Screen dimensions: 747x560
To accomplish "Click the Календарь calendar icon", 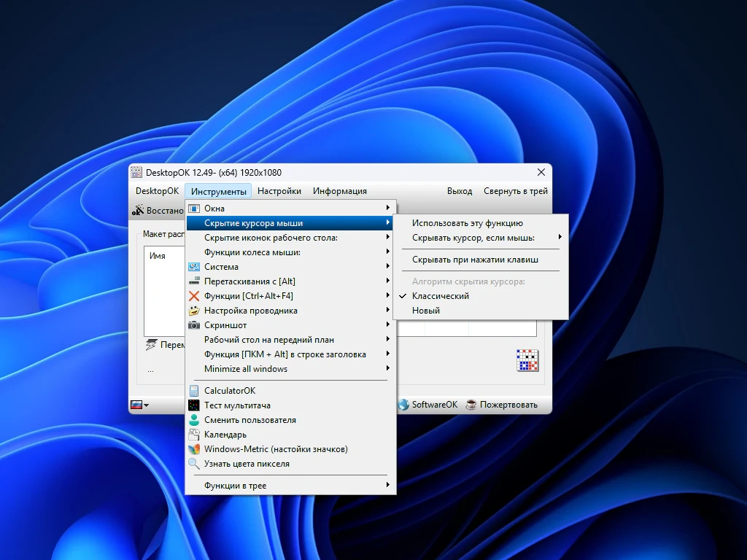I will point(194,435).
